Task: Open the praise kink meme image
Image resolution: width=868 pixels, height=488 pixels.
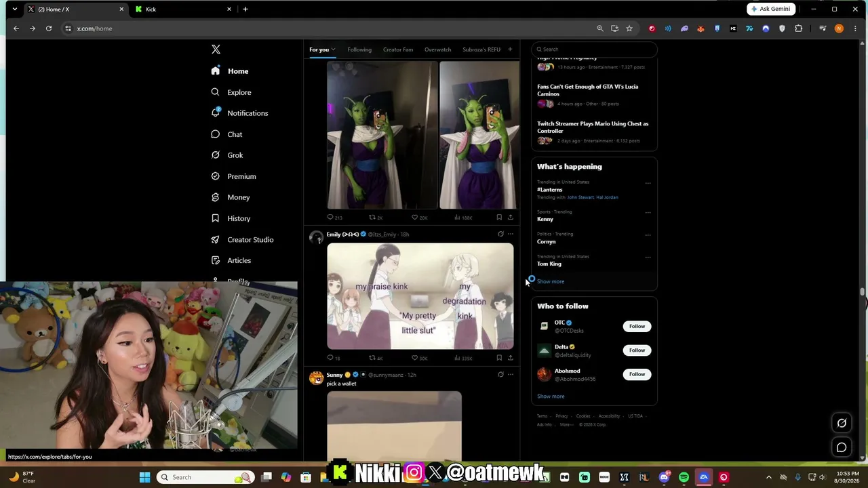Action: tap(420, 296)
